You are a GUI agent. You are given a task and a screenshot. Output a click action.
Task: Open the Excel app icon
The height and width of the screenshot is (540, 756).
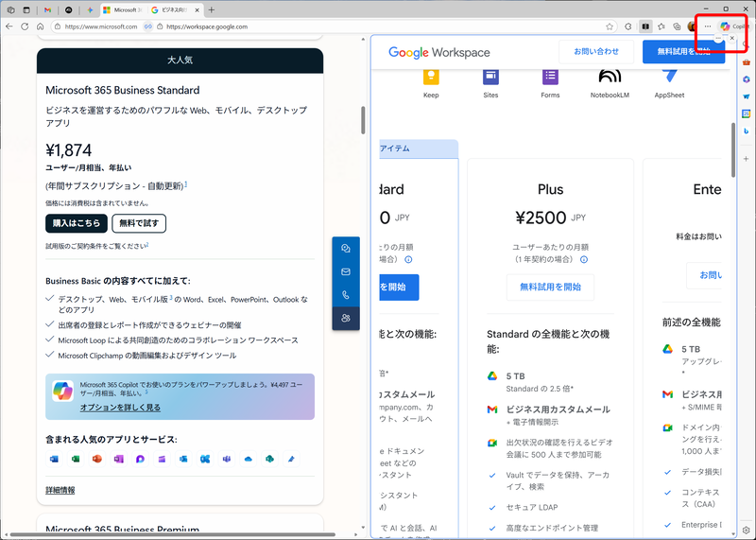pos(76,459)
